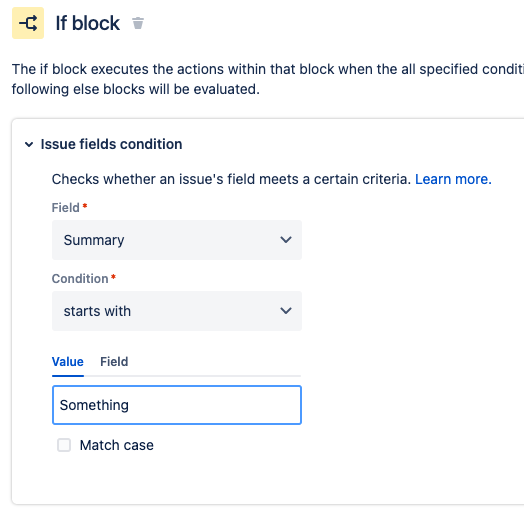
Task: Switch to the Value tab
Action: (x=68, y=362)
